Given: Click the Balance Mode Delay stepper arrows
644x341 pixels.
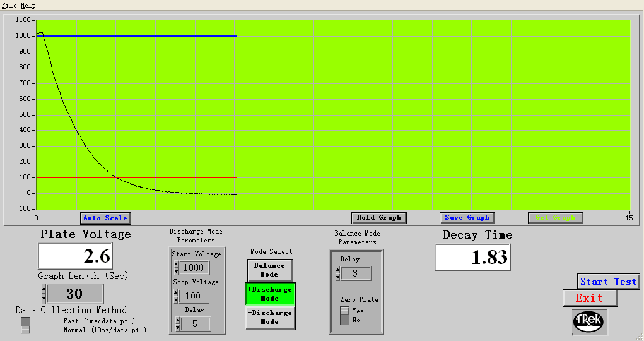Looking at the screenshot, I should click(337, 273).
